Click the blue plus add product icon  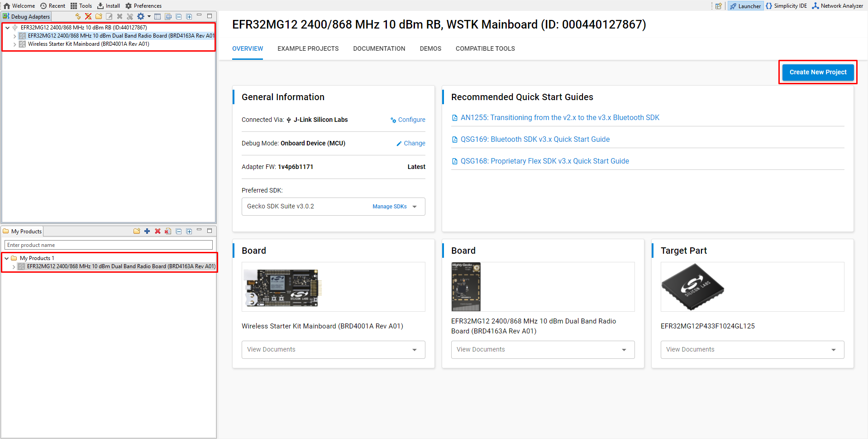pyautogui.click(x=147, y=231)
